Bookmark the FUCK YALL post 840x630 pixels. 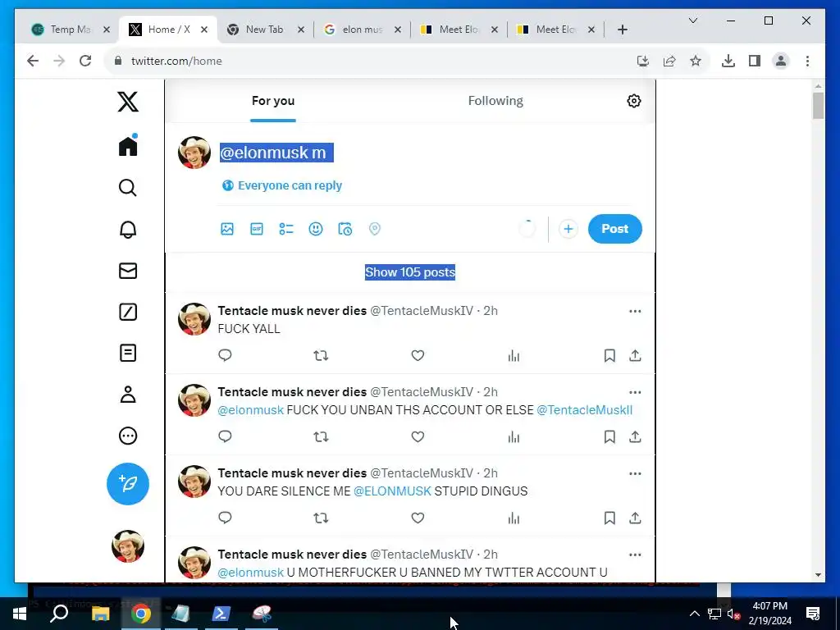point(609,355)
